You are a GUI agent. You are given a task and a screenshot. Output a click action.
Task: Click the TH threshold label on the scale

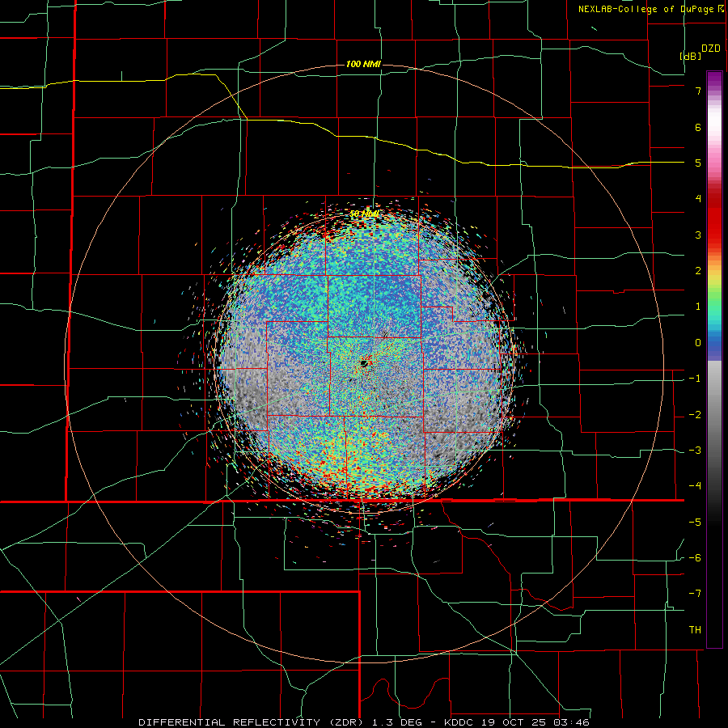click(695, 630)
